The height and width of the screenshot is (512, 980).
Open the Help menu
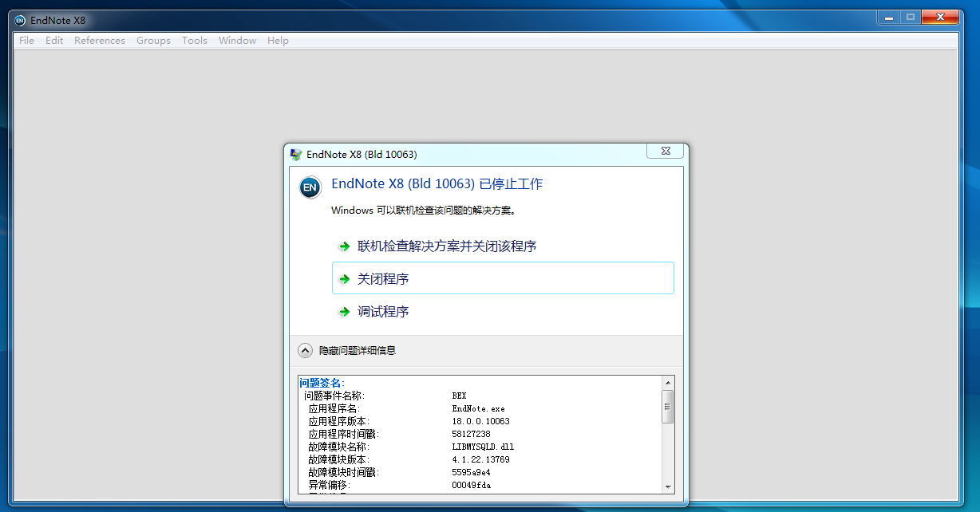[x=278, y=41]
